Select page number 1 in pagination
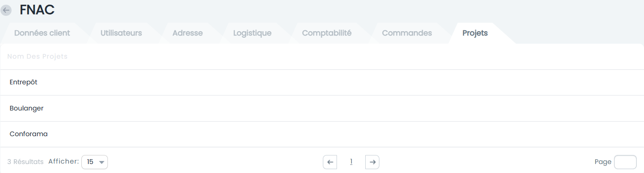This screenshot has width=644, height=173. 351,162
